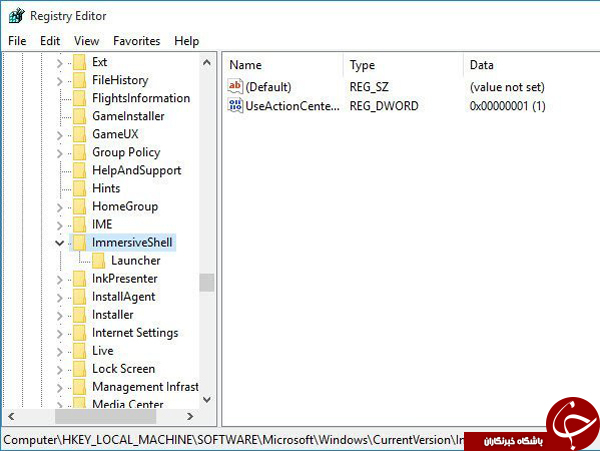
Task: Click the Live folder icon
Action: (x=79, y=350)
